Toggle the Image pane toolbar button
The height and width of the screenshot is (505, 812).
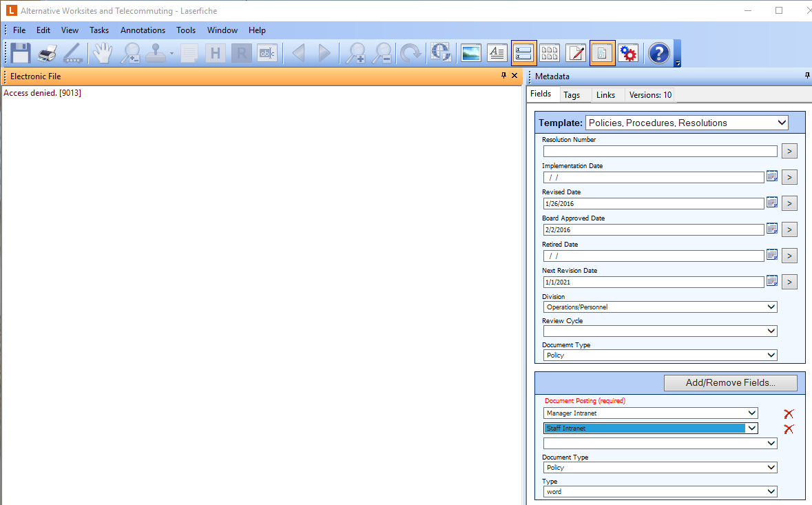coord(471,53)
